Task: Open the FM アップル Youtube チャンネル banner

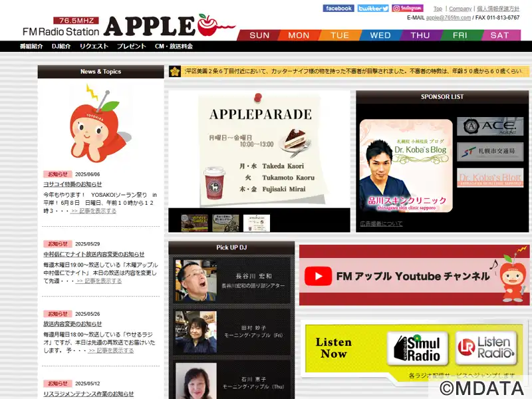Action: tap(414, 275)
